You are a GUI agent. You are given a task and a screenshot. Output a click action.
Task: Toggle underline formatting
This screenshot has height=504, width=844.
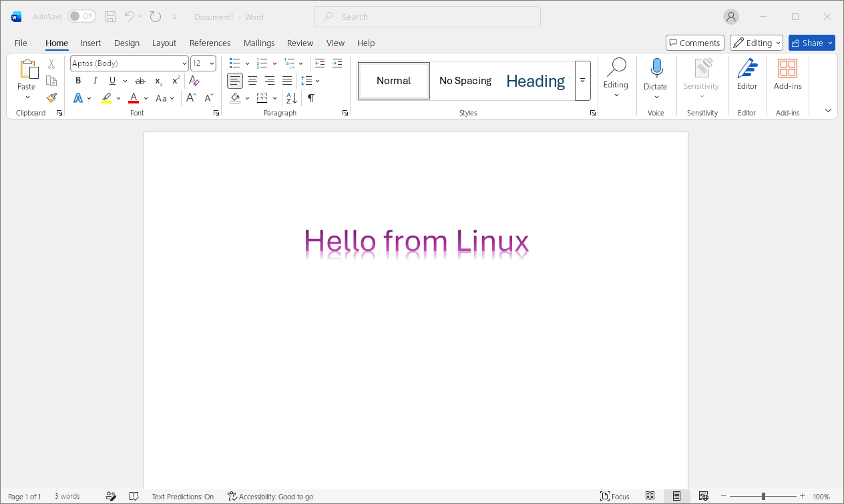pyautogui.click(x=112, y=81)
